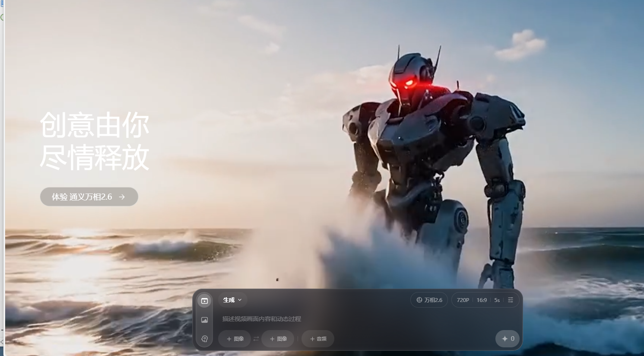Add an 音频 audio file
Image resolution: width=644 pixels, height=356 pixels.
318,339
